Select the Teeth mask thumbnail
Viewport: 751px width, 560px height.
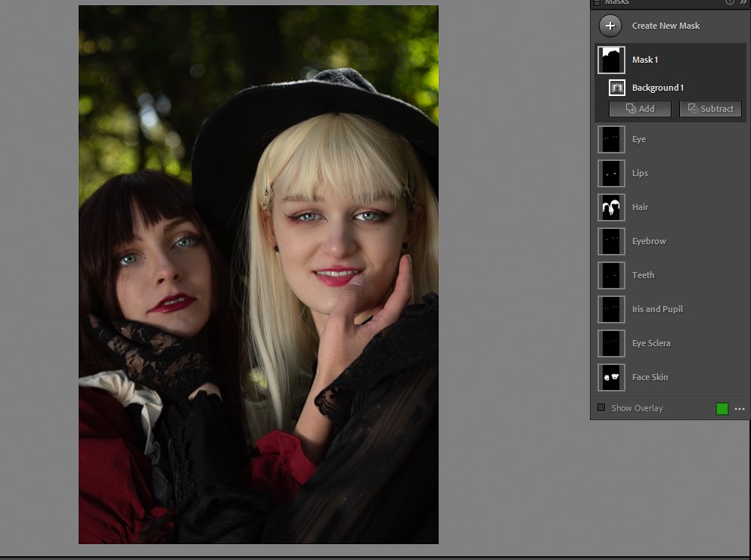[611, 275]
